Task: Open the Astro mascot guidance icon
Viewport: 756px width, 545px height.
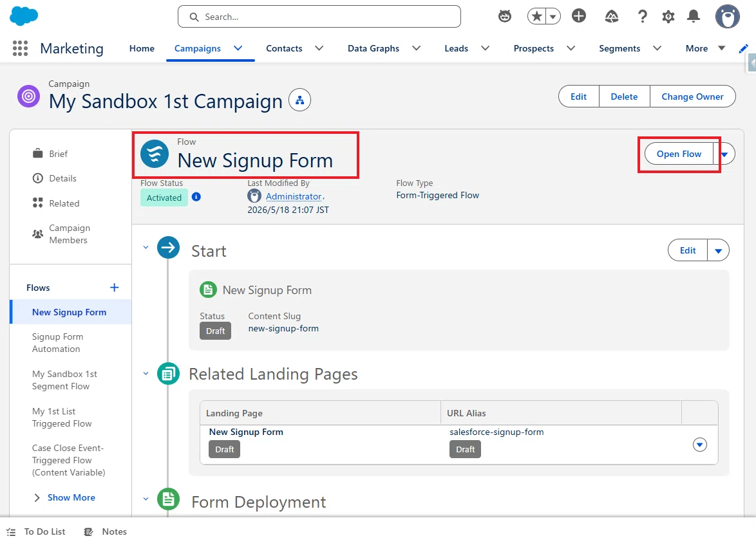Action: click(504, 16)
